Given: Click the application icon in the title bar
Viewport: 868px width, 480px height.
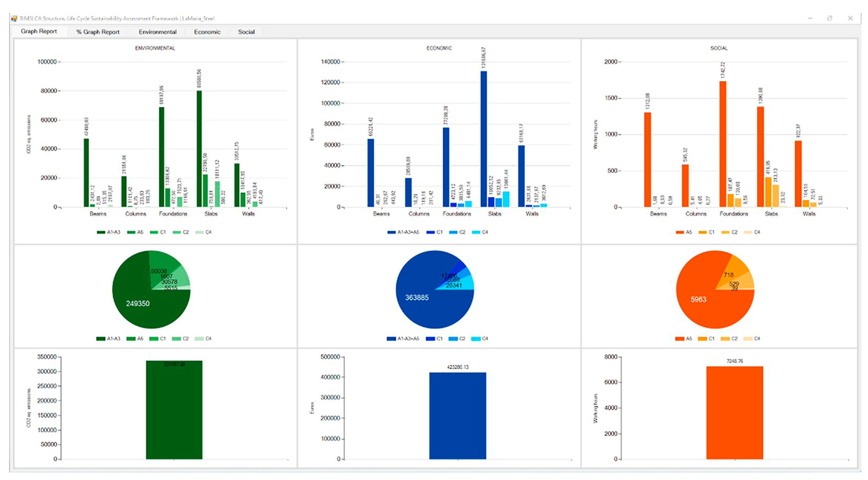Looking at the screenshot, I should pos(14,19).
